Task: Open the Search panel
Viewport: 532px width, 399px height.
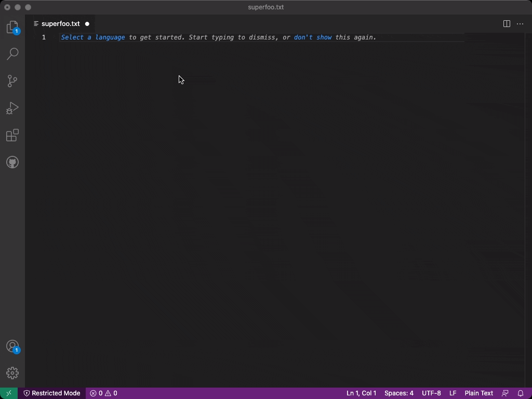Action: pyautogui.click(x=12, y=54)
